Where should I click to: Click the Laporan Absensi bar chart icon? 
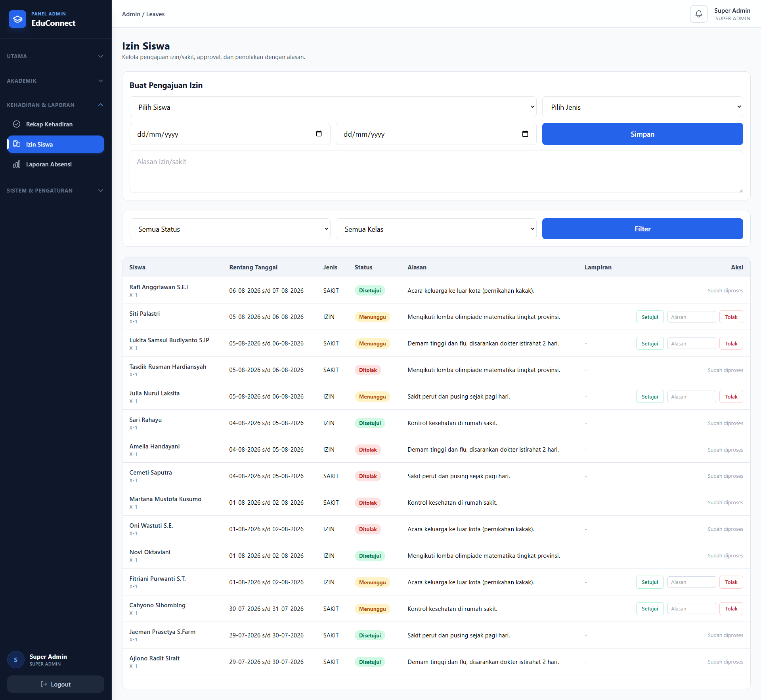coord(17,164)
